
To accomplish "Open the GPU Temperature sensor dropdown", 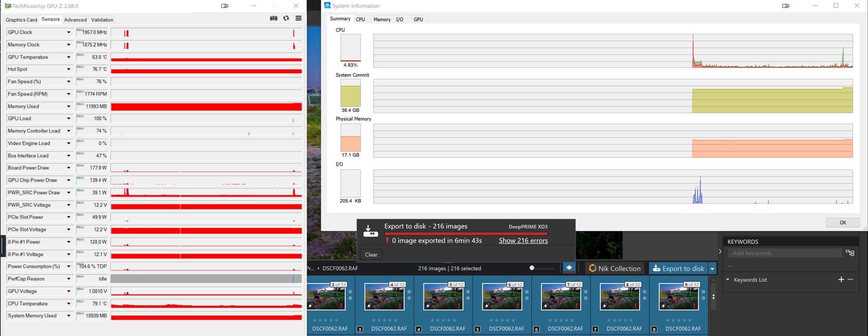I will (69, 57).
